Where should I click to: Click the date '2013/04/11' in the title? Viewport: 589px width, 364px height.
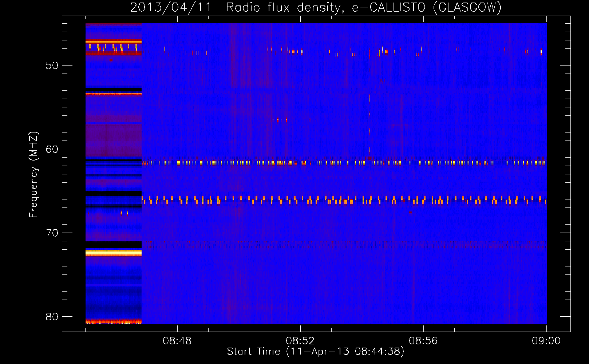click(171, 7)
